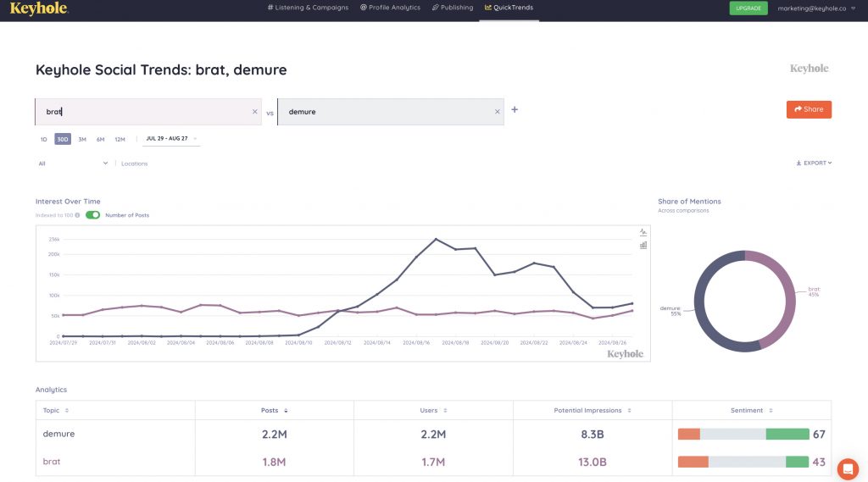Click the Interest Over Time heading
Image resolution: width=868 pixels, height=482 pixels.
[x=68, y=202]
